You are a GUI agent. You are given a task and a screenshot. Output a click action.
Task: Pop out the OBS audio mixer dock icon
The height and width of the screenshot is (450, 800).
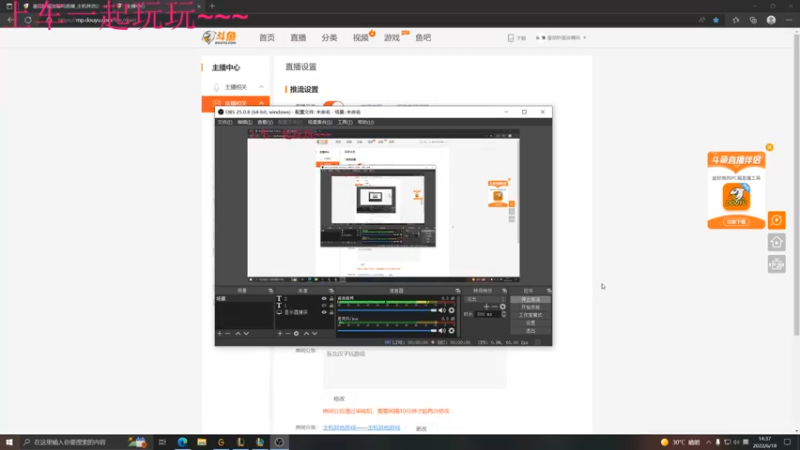tap(457, 290)
